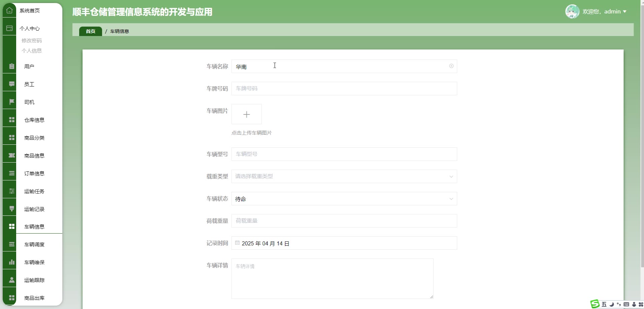The width and height of the screenshot is (644, 309).
Task: Click the clipboard icon beside 用户
Action: (12, 66)
